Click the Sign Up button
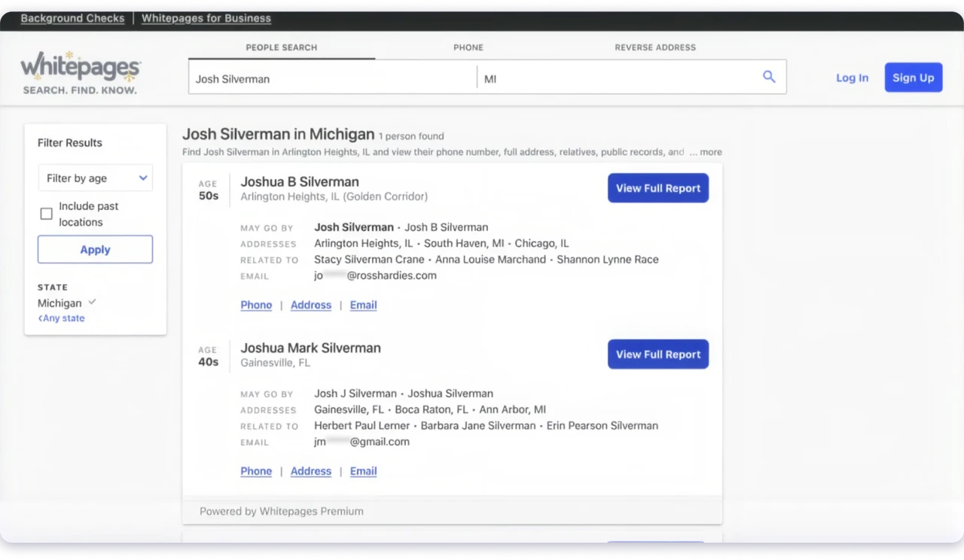Image resolution: width=964 pixels, height=560 pixels. pyautogui.click(x=913, y=78)
